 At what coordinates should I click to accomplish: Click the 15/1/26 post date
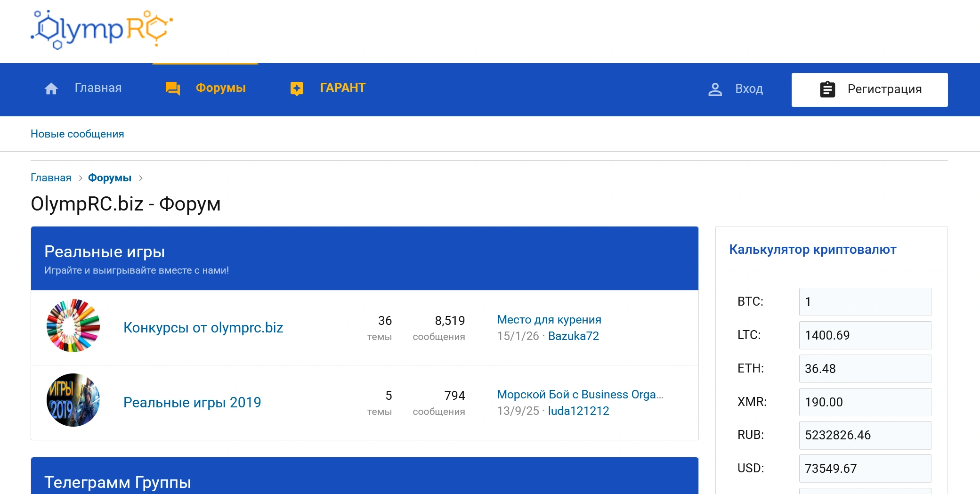[x=518, y=336]
